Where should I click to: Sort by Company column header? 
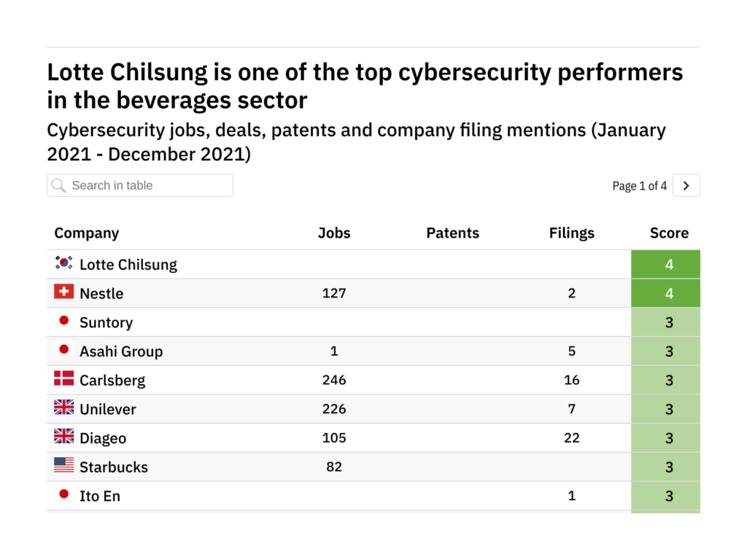click(87, 233)
